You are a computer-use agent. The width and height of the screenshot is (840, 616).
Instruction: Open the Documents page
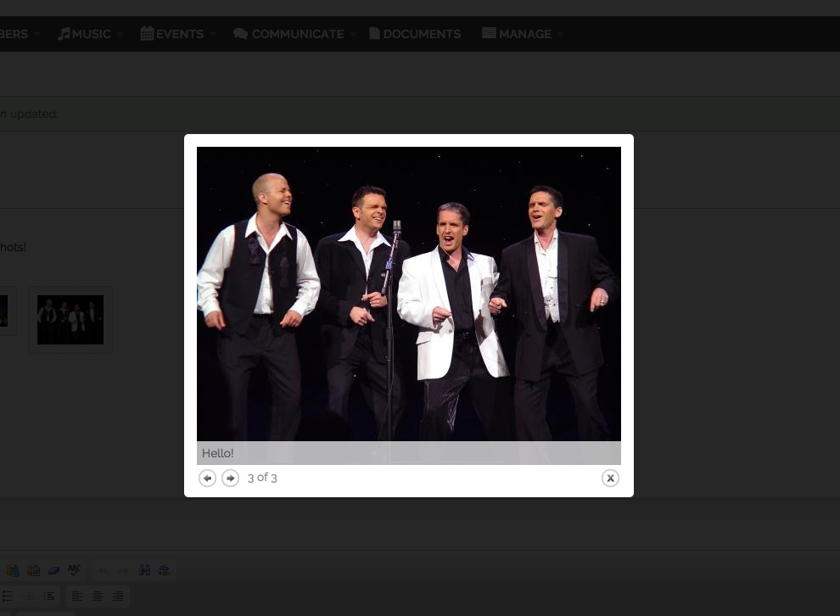[x=415, y=34]
